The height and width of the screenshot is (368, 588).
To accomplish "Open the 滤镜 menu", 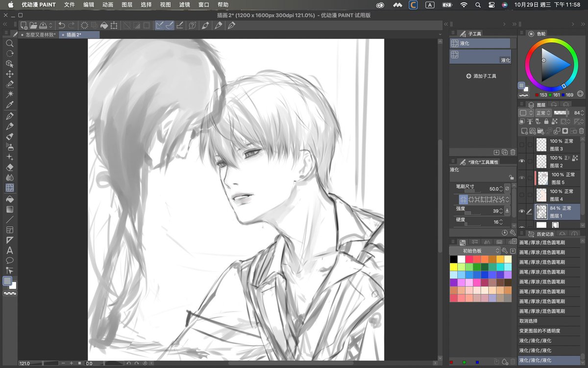I will coord(185,4).
